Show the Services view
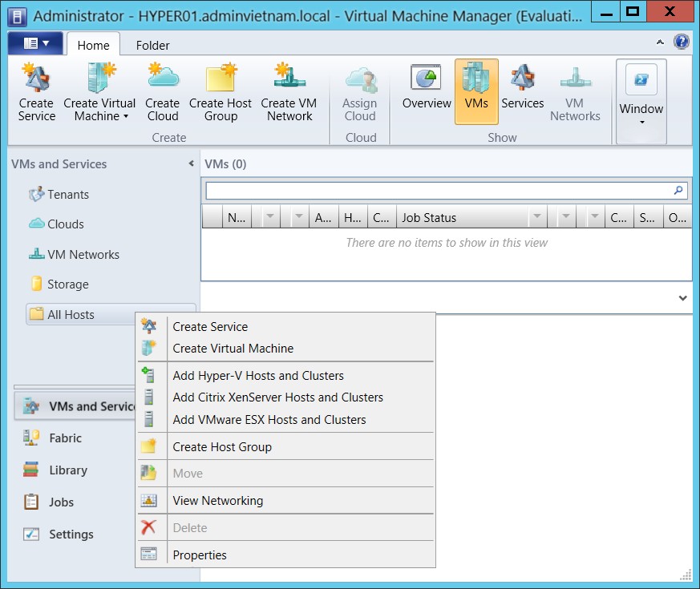The height and width of the screenshot is (589, 700). click(x=522, y=92)
